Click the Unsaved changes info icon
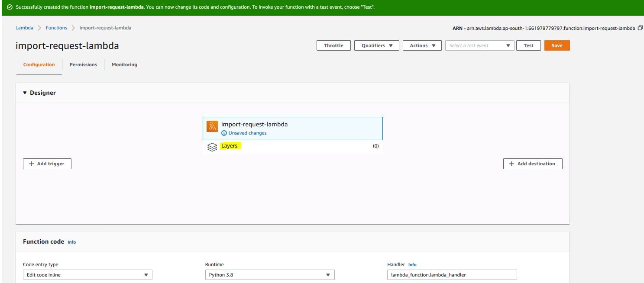644x283 pixels. coord(224,133)
